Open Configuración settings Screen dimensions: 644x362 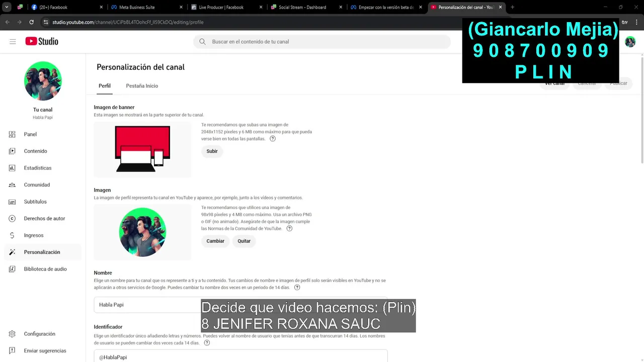coord(43,334)
